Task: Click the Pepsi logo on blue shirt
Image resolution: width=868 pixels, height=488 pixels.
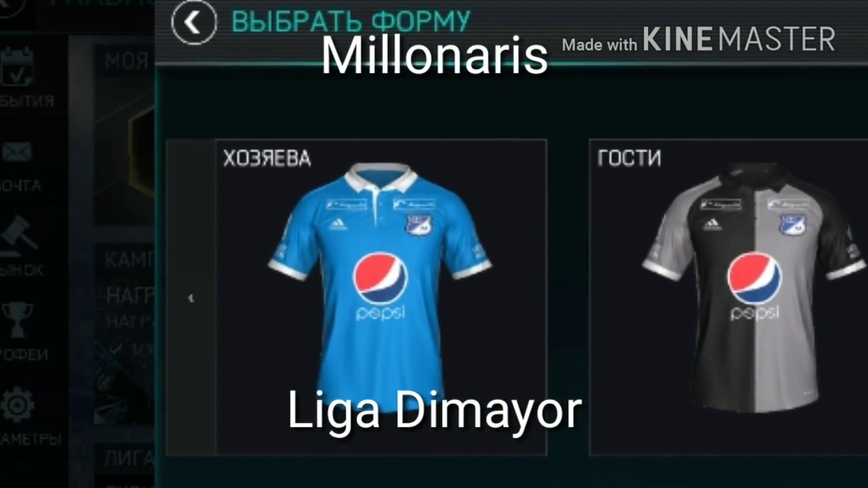Action: click(380, 285)
